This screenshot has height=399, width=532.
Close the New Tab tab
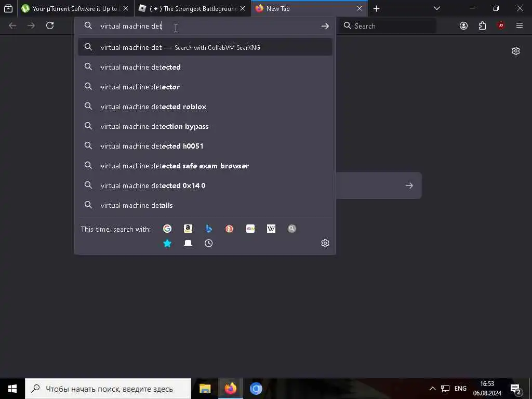360,8
